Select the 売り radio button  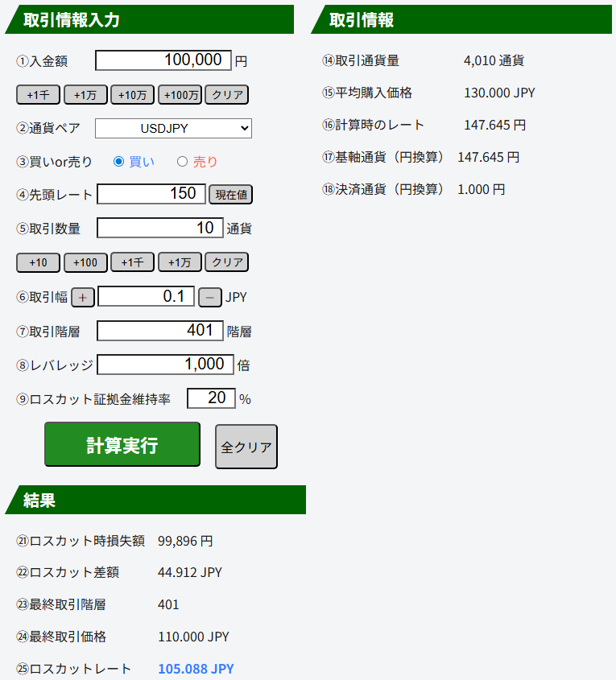point(182,162)
